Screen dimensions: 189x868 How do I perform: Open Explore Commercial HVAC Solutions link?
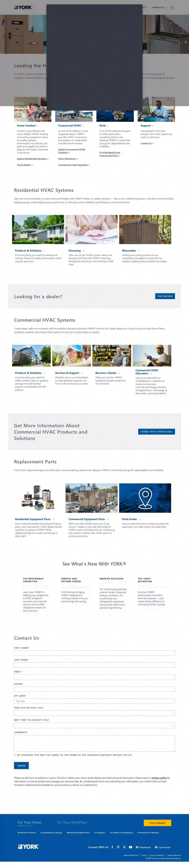(72, 151)
